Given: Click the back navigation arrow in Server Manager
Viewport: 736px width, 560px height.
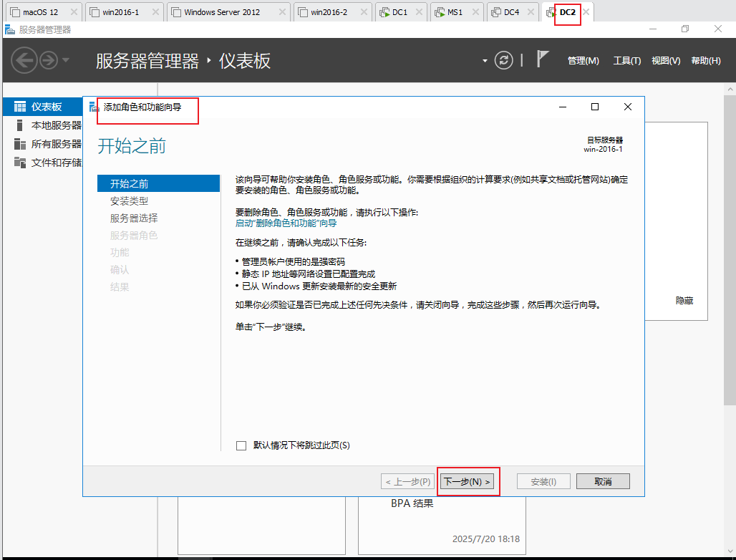Looking at the screenshot, I should click(24, 60).
